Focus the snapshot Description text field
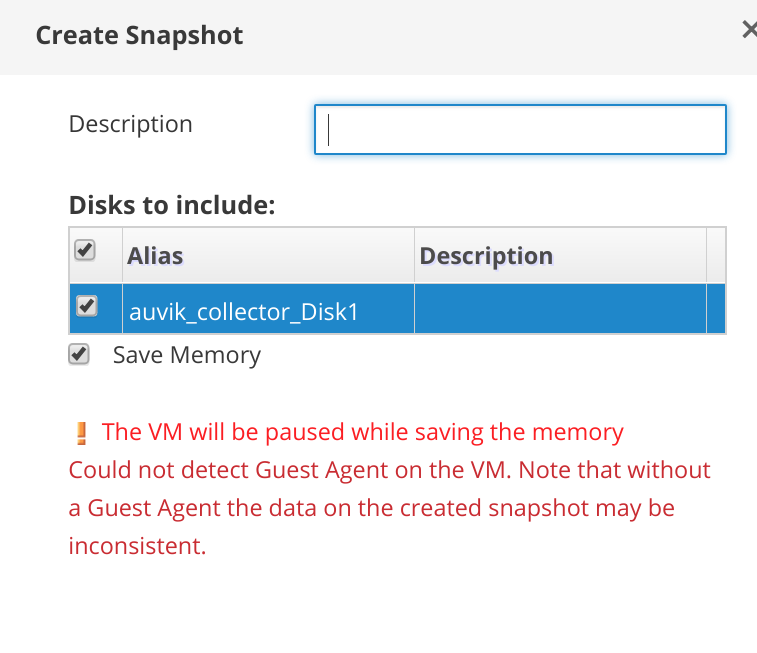 (520, 130)
